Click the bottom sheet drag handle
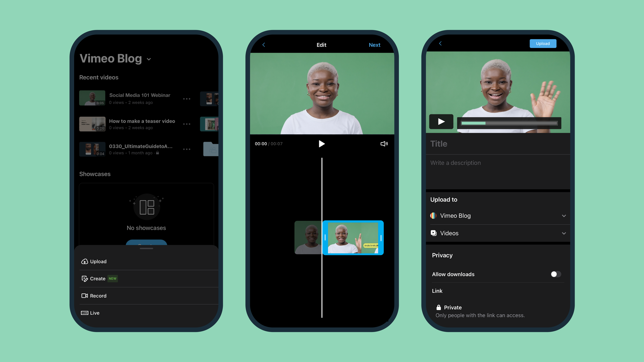 point(147,249)
